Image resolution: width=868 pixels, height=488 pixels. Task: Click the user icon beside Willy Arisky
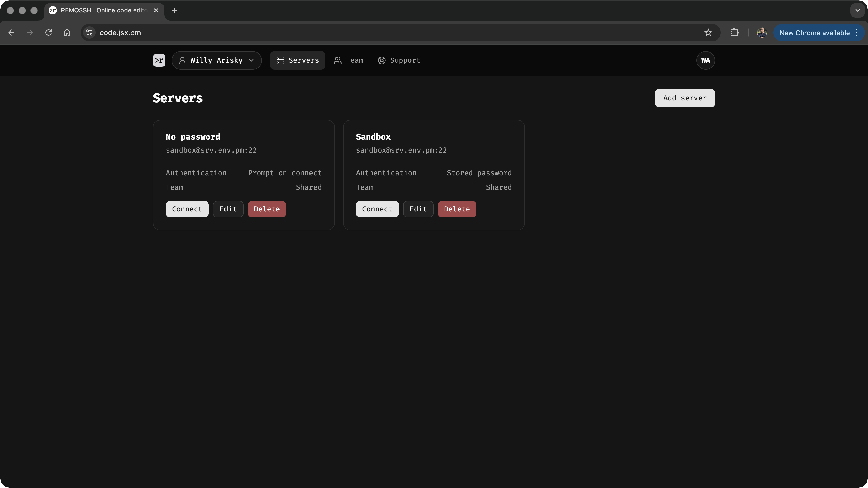tap(182, 60)
